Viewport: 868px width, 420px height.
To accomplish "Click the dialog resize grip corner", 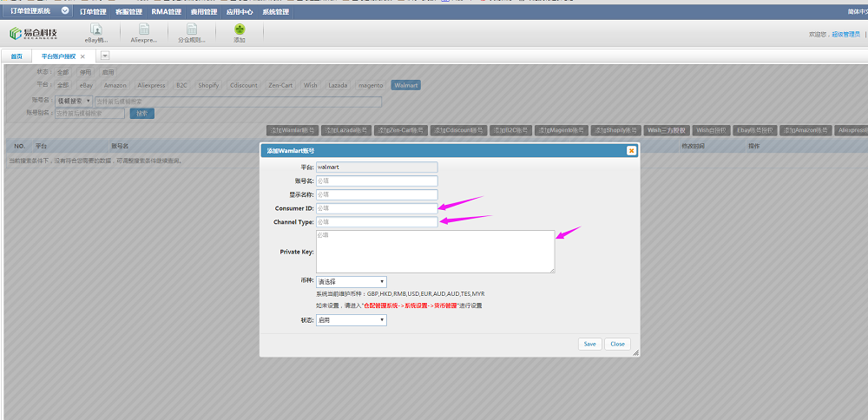I will click(635, 353).
